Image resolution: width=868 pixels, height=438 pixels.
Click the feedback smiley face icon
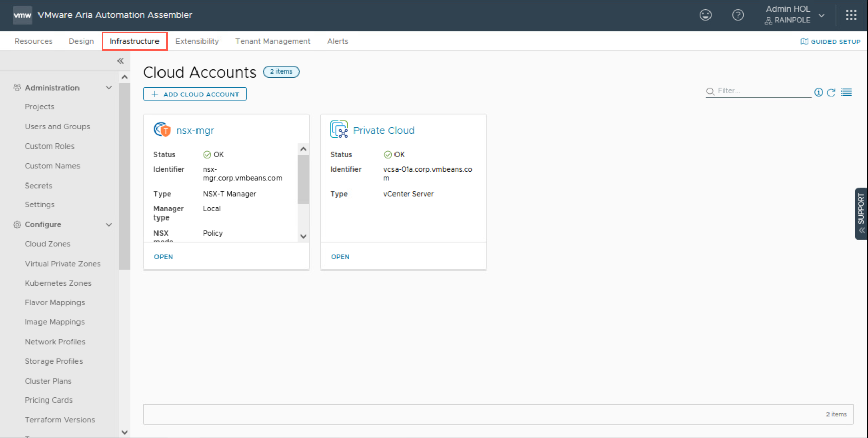705,15
